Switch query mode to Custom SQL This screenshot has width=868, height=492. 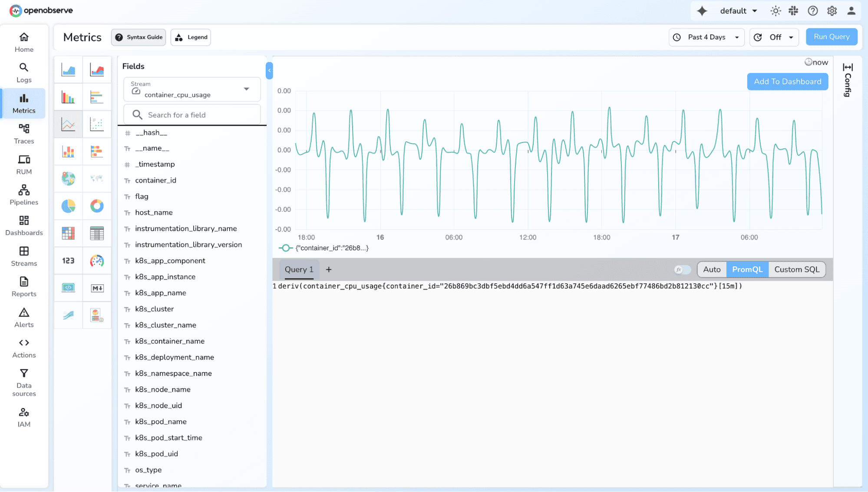tap(796, 269)
